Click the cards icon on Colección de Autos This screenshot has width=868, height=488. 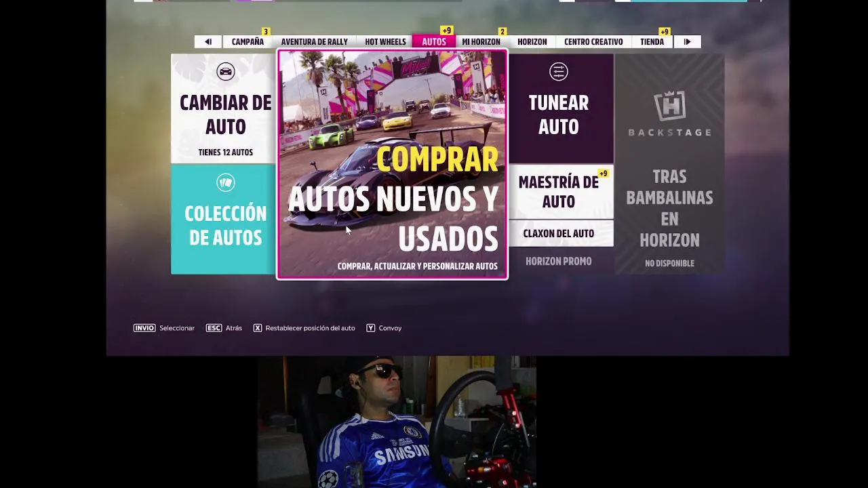click(225, 182)
